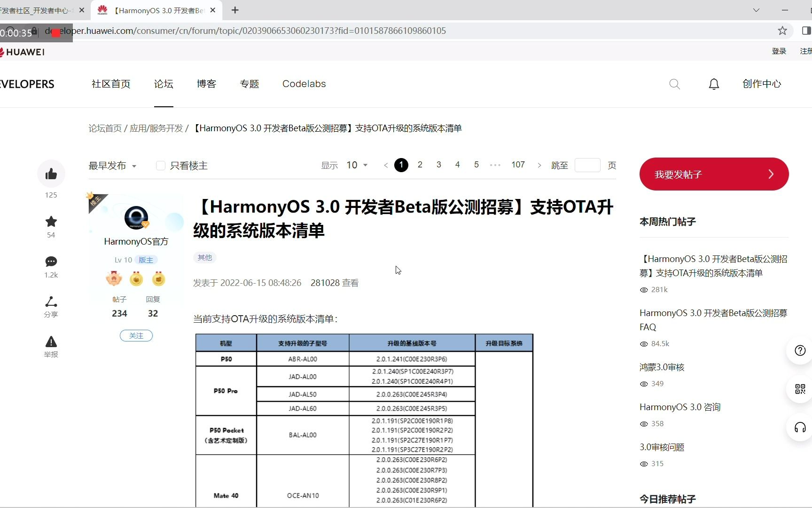Open 鸿蒙3.0审核 hot post

(x=662, y=367)
